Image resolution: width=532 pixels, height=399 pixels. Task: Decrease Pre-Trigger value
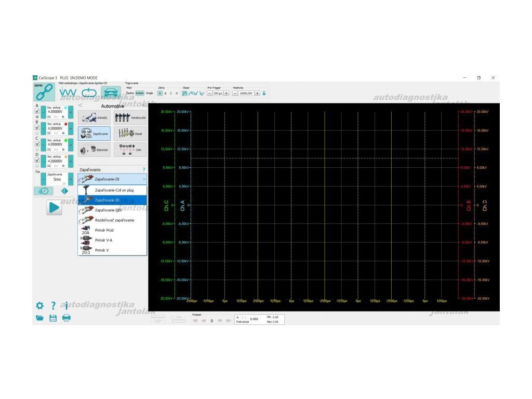click(209, 94)
